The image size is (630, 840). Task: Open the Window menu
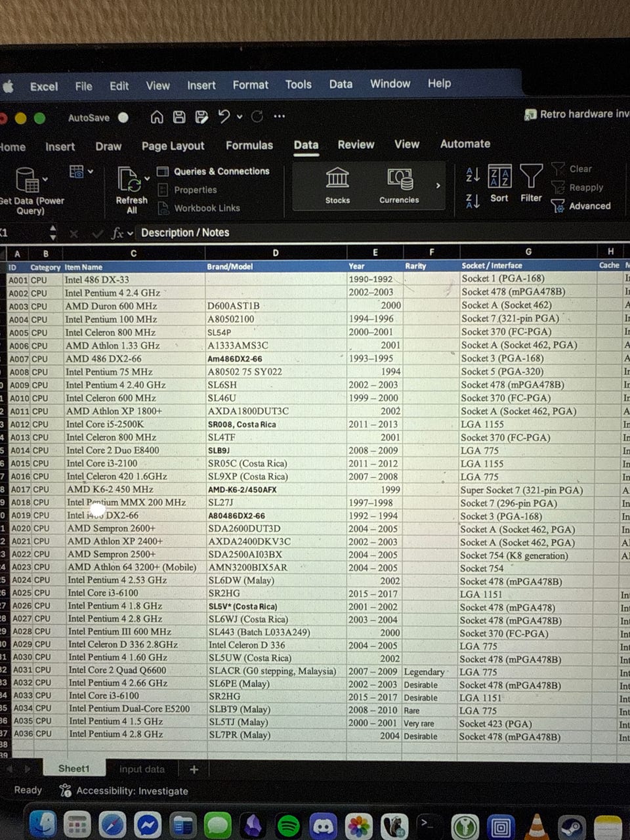point(390,83)
